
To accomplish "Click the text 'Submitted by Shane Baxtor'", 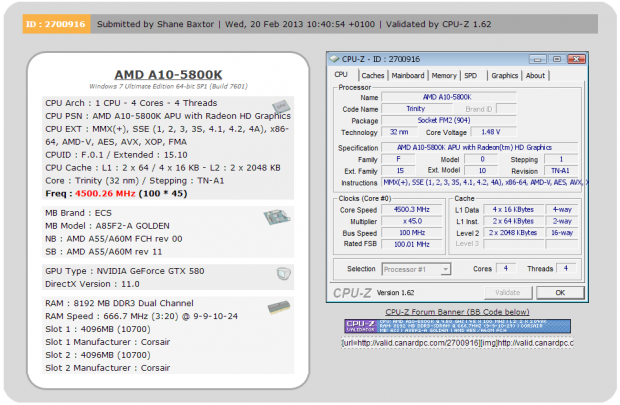I will pyautogui.click(x=155, y=24).
